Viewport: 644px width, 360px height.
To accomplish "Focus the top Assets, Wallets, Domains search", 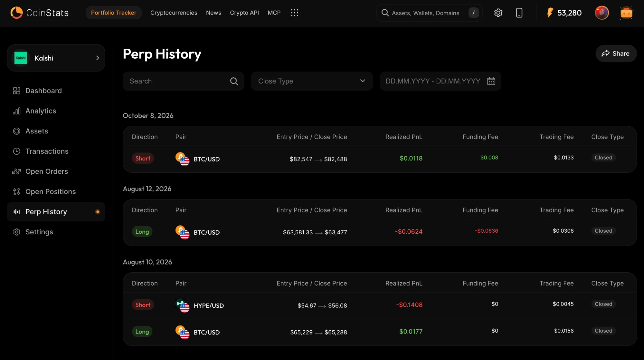I will pos(429,13).
